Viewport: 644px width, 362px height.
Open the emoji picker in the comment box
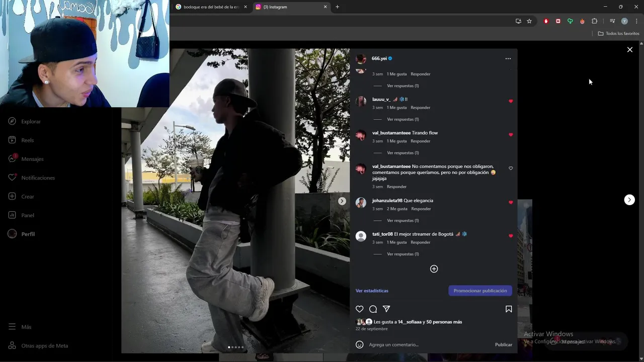[359, 344]
